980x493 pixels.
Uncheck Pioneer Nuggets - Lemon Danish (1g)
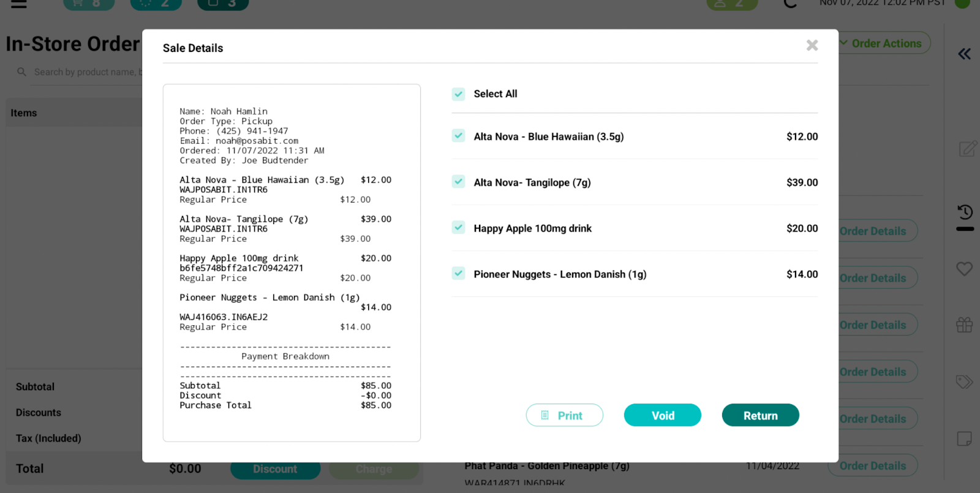[x=458, y=274]
